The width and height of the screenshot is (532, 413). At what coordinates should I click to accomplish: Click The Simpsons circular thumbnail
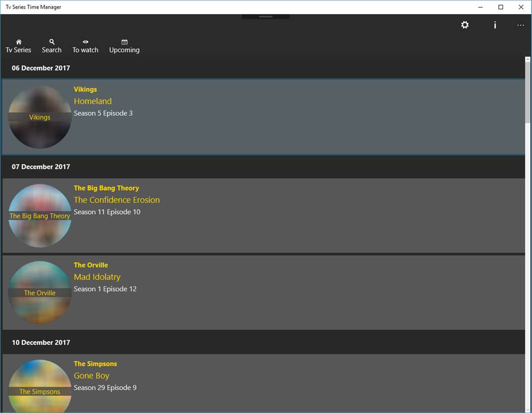[40, 386]
